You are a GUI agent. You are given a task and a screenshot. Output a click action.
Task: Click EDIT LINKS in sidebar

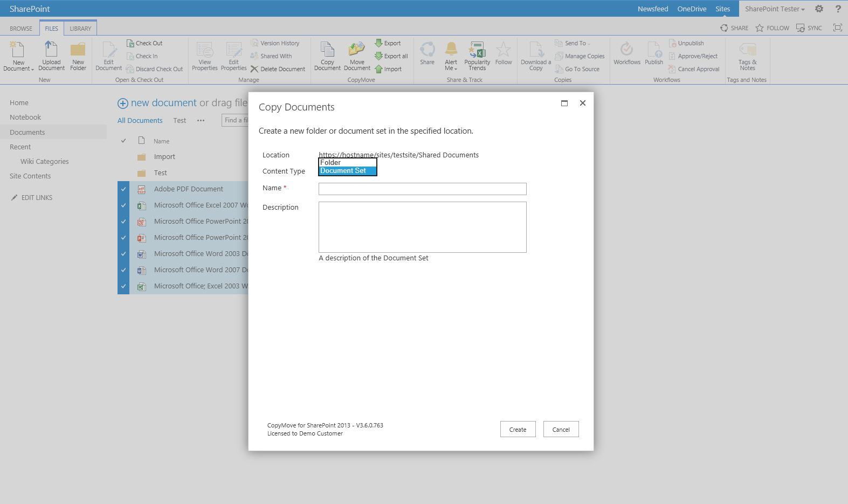coord(32,198)
